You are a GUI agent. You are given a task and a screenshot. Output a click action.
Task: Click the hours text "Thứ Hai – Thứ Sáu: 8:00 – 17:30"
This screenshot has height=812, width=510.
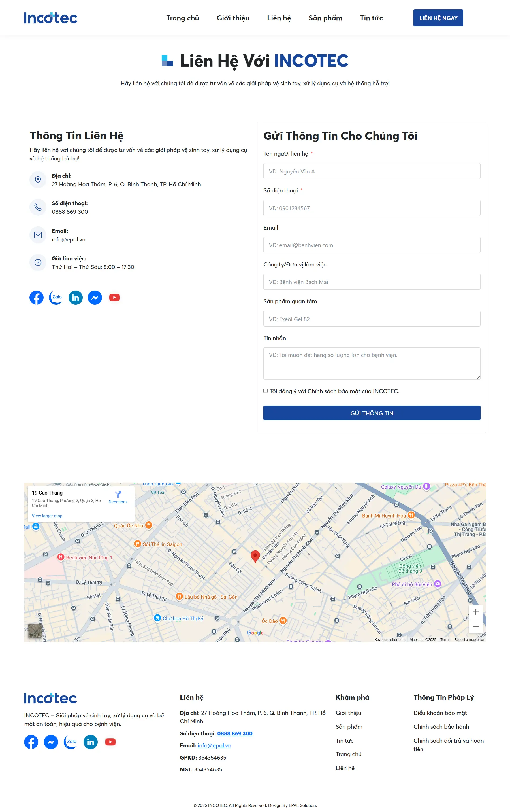pyautogui.click(x=93, y=267)
